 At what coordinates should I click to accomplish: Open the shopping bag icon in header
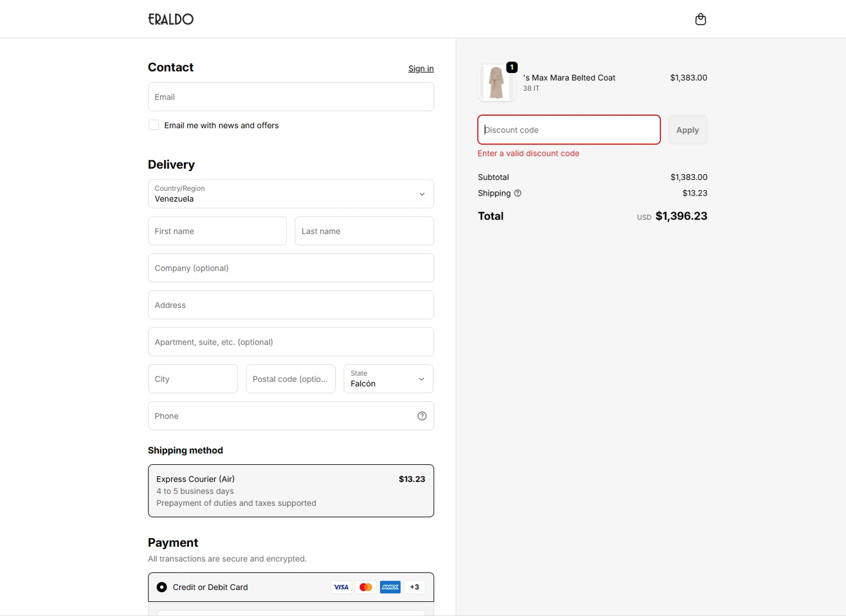[x=700, y=19]
